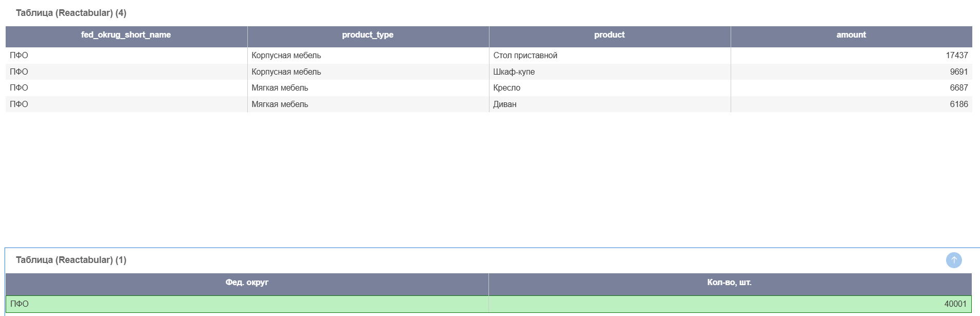The width and height of the screenshot is (980, 316).
Task: Click the Кол-во, шт. column header
Action: tap(729, 283)
